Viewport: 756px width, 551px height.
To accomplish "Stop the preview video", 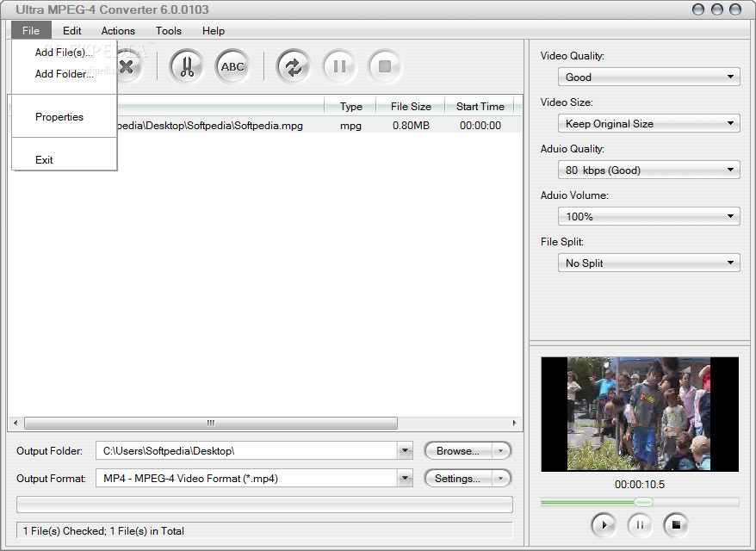I will click(x=676, y=525).
